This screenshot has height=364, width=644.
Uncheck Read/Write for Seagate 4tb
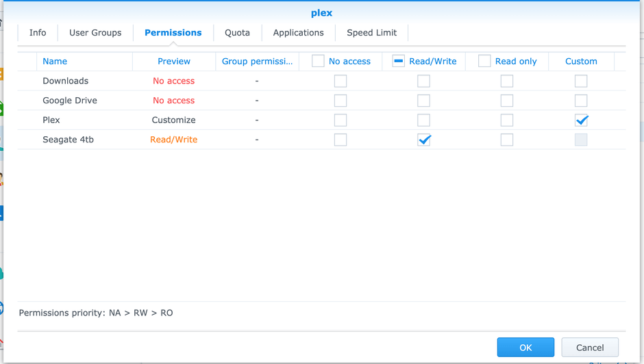424,140
